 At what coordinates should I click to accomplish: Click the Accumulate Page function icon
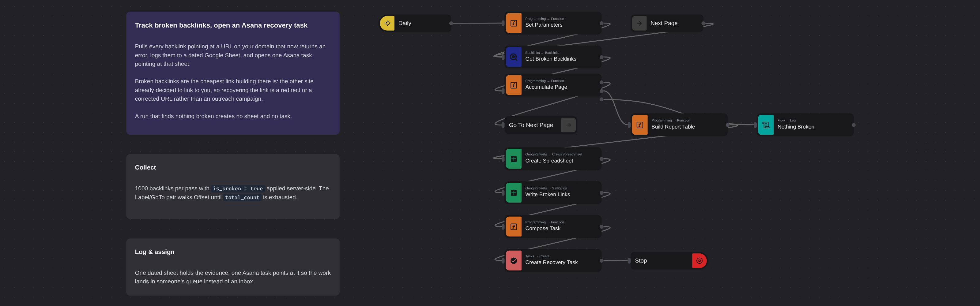tap(514, 85)
